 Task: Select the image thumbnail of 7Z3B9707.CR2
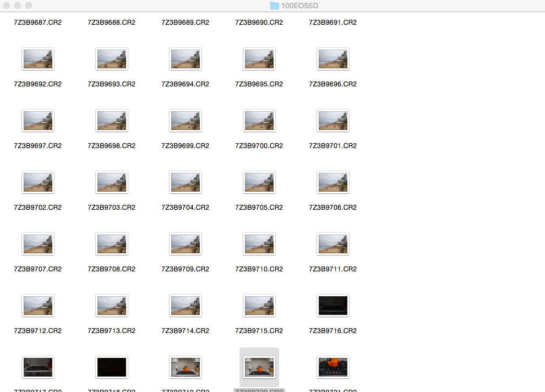[38, 244]
